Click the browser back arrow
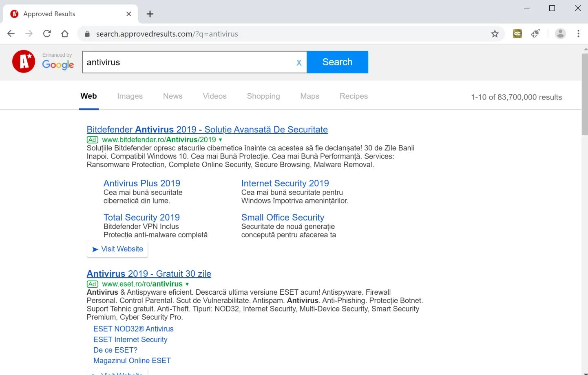The height and width of the screenshot is (375, 588). coord(11,34)
